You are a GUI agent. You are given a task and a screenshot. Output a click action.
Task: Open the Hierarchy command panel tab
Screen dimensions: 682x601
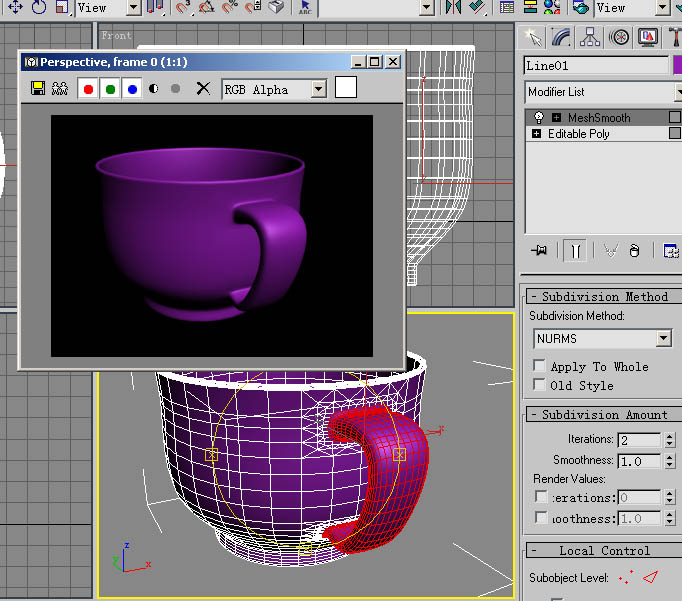coord(590,37)
